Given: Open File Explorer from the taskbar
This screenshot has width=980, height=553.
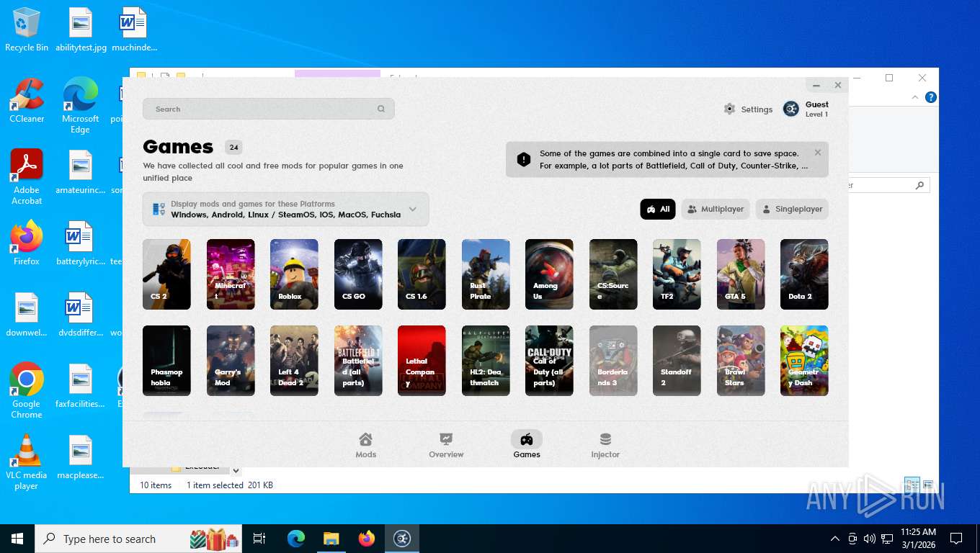Looking at the screenshot, I should (x=331, y=539).
